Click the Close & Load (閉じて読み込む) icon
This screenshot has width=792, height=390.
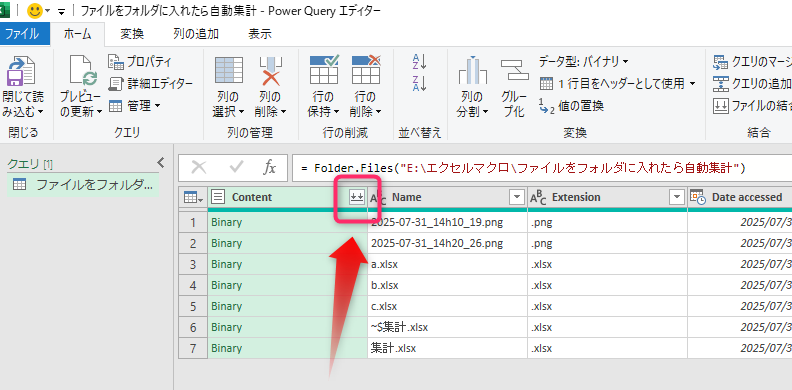[21, 71]
